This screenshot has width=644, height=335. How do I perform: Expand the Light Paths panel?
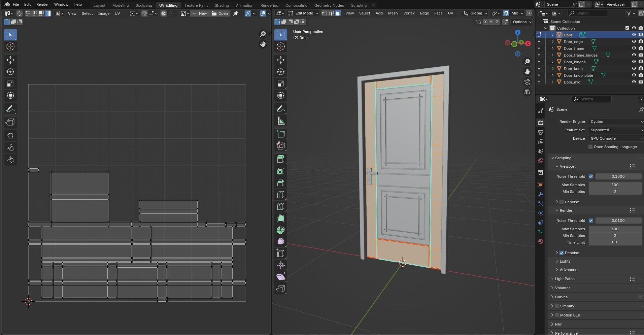(x=565, y=279)
